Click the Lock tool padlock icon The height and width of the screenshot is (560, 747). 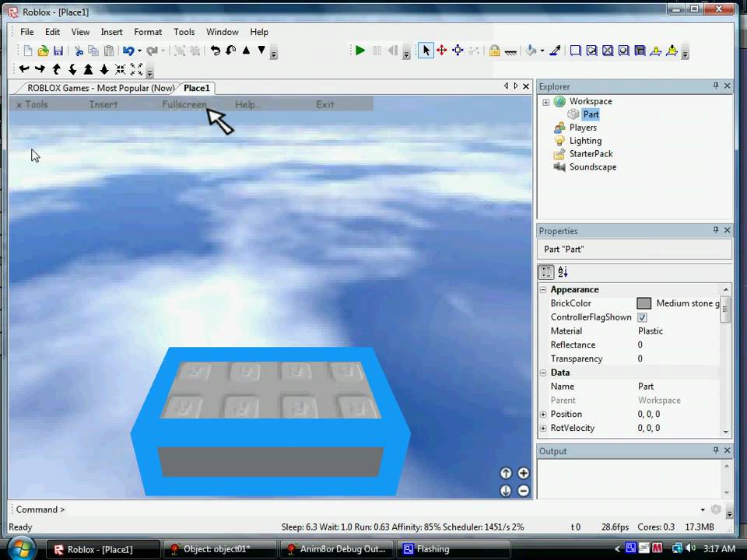pos(494,51)
